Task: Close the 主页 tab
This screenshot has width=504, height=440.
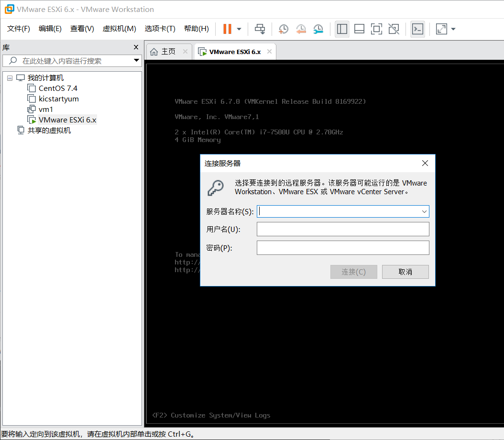Action: click(185, 52)
